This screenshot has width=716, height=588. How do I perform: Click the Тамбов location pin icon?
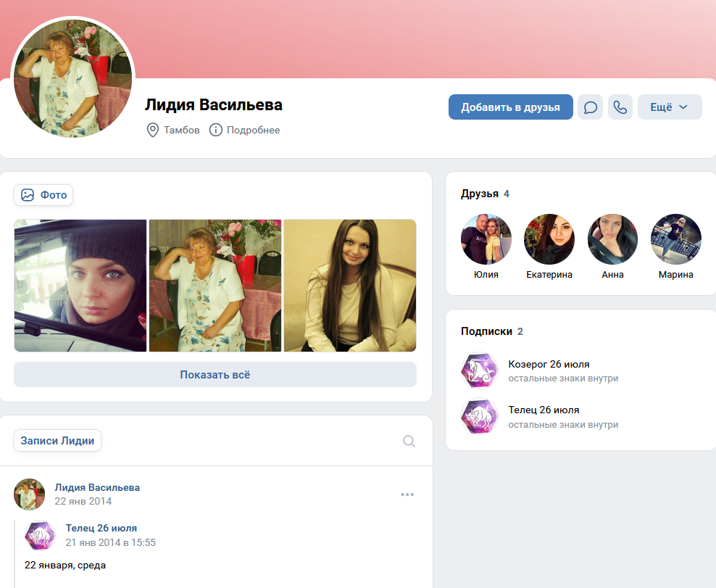point(152,130)
